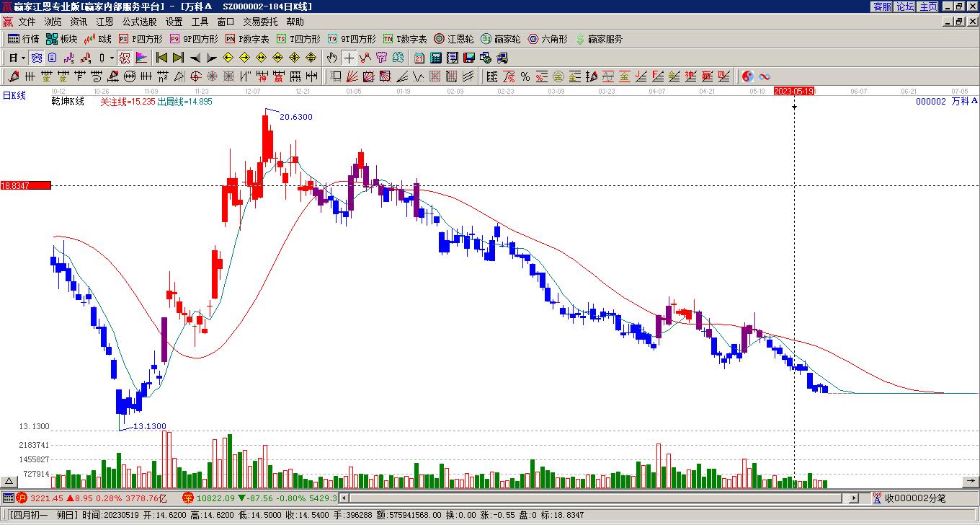Open the 9T四方形 tool
The width and height of the screenshot is (980, 525).
351,39
